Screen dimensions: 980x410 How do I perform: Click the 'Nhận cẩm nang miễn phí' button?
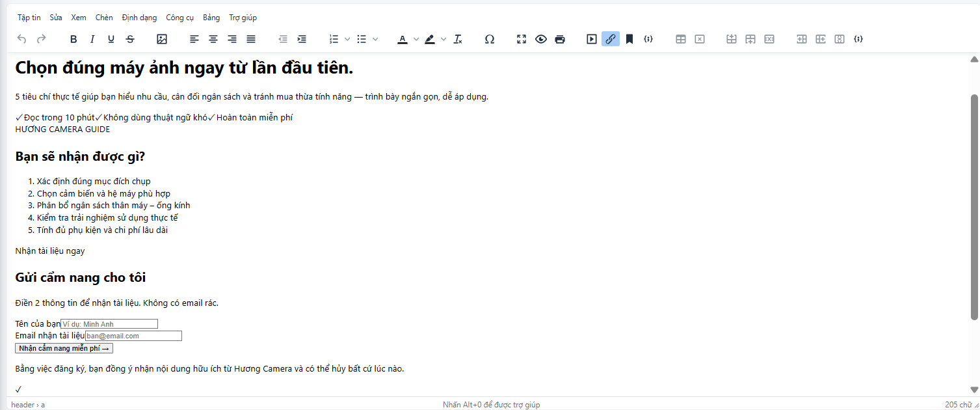64,348
